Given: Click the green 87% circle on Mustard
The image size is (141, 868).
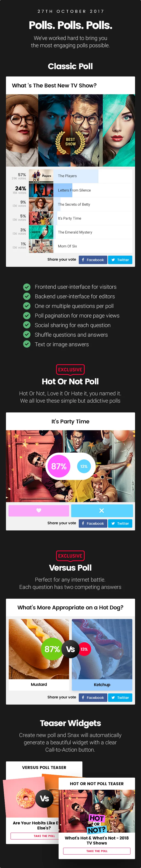Looking at the screenshot, I should (x=52, y=649).
